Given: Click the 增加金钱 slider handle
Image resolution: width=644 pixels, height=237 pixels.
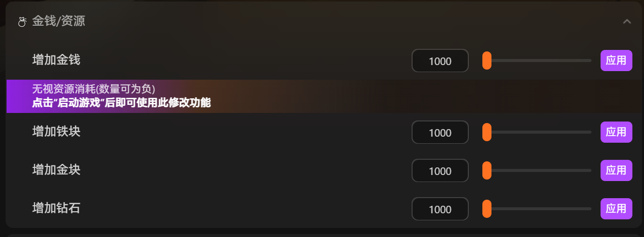Looking at the screenshot, I should pos(487,61).
